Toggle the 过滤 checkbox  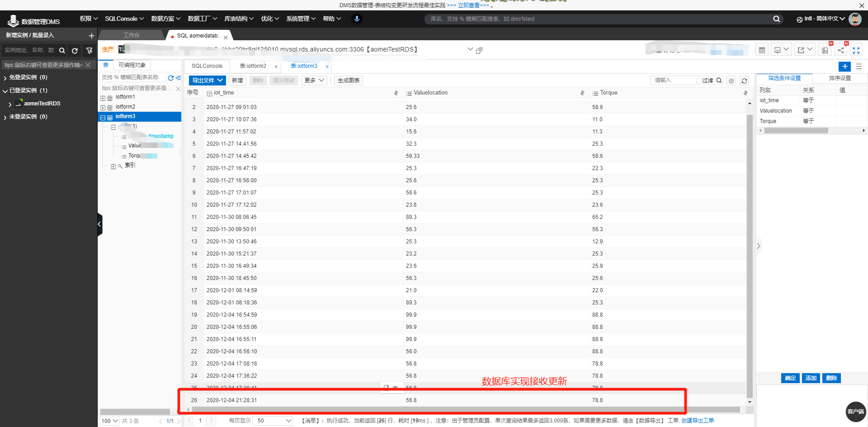pos(699,81)
